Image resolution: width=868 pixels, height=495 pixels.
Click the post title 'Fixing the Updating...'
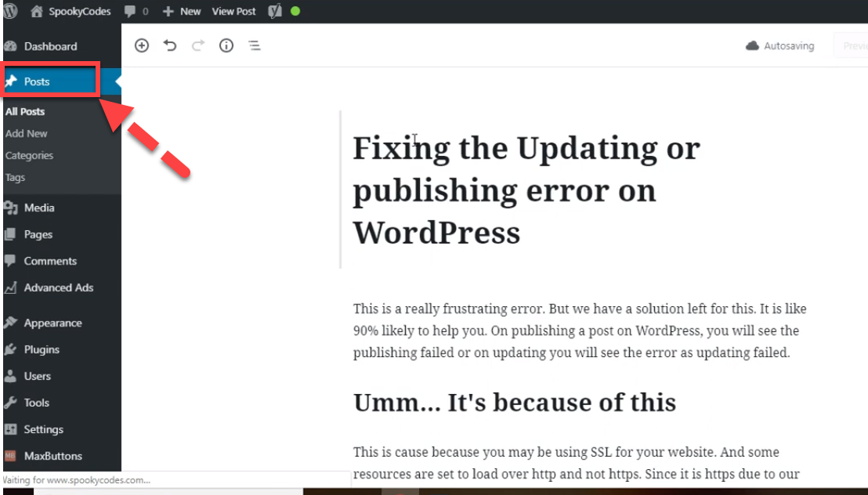[526, 190]
